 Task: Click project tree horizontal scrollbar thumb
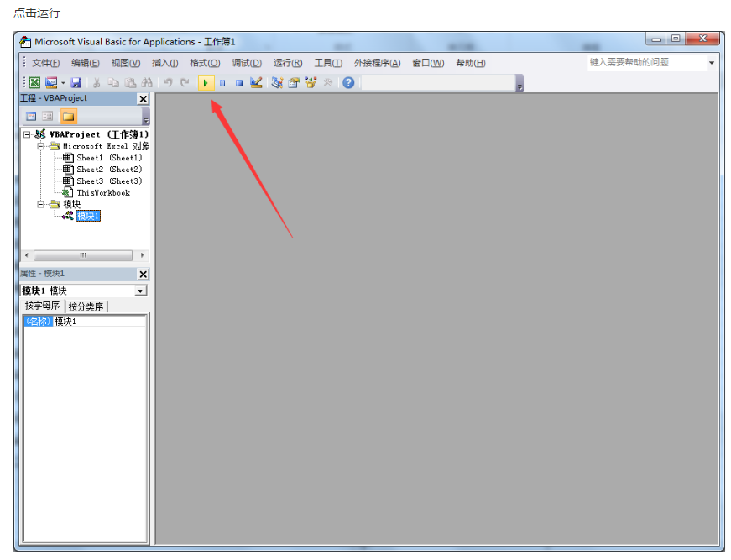[83, 255]
